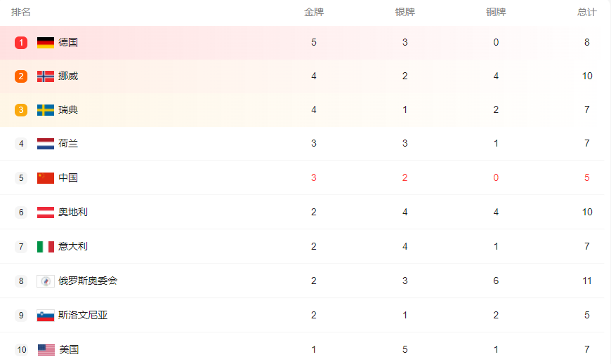Click the Sweden flag icon

tap(46, 110)
